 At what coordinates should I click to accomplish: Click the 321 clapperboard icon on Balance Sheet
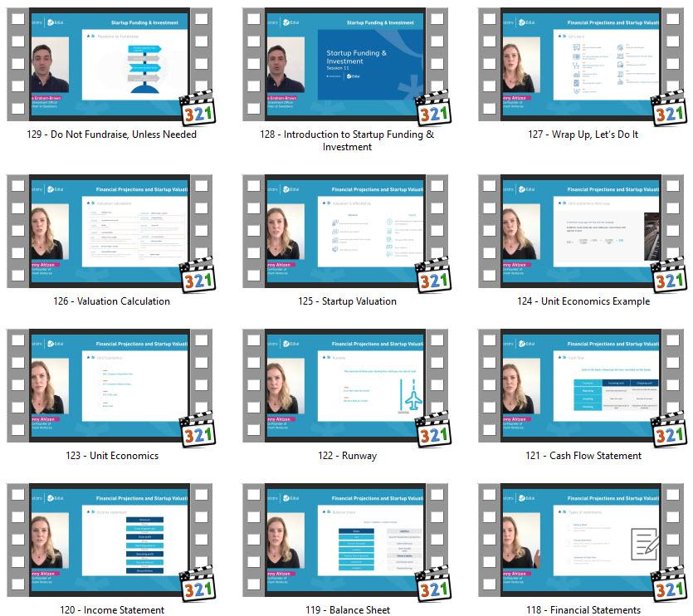pyautogui.click(x=433, y=584)
